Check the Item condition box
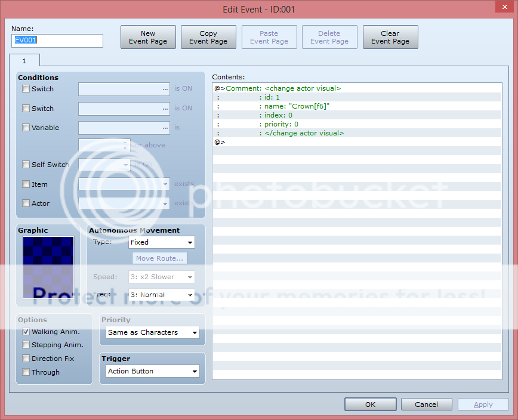The height and width of the screenshot is (420, 518). (x=26, y=184)
